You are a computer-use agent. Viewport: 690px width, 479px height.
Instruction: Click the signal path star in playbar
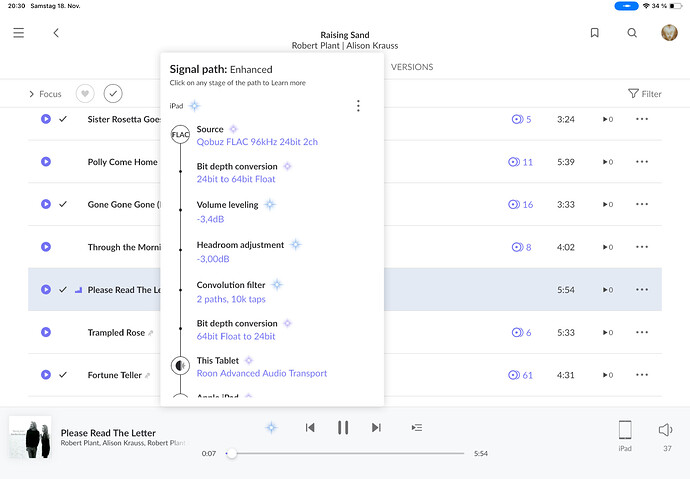tap(272, 427)
